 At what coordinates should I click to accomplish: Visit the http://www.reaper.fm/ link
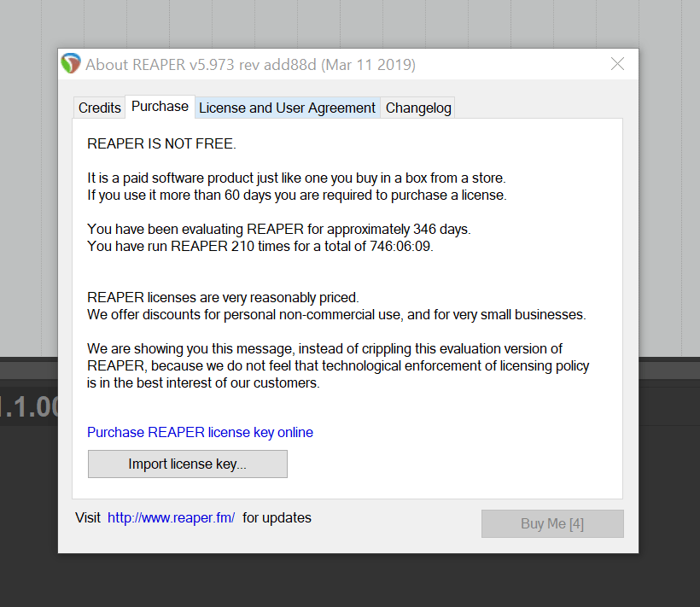pyautogui.click(x=171, y=517)
